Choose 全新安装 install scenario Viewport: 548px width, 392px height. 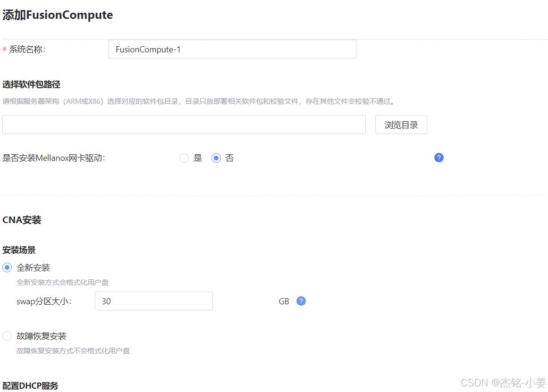[7, 267]
